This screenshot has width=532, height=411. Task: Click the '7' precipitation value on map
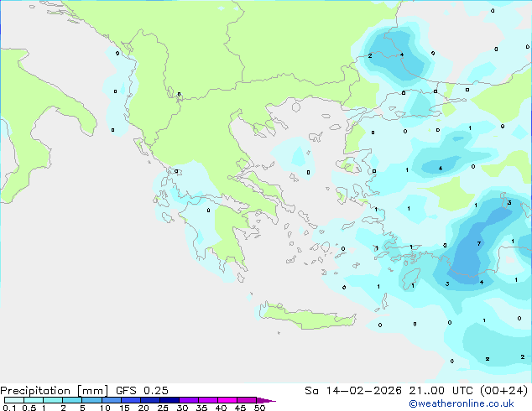(x=479, y=243)
